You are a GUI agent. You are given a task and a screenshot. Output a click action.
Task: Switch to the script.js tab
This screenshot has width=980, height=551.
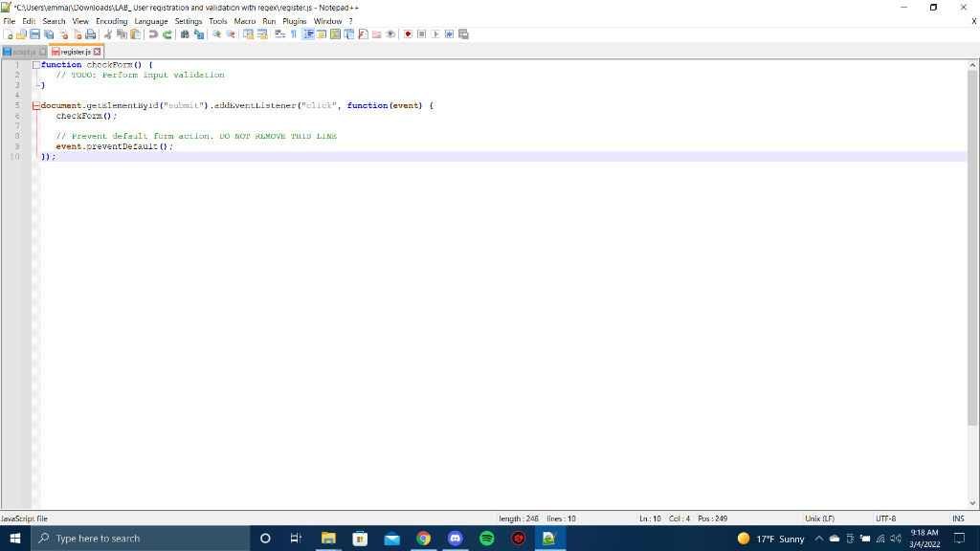tap(24, 49)
